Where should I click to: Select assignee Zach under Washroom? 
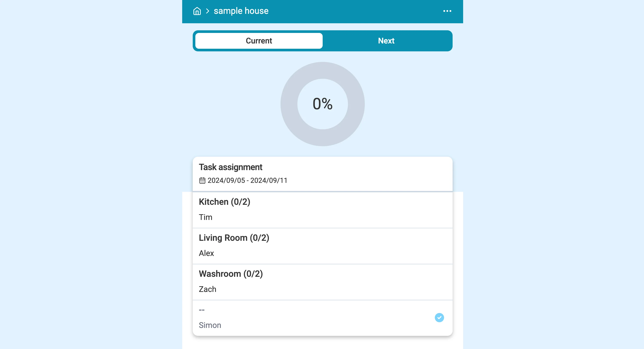point(207,289)
